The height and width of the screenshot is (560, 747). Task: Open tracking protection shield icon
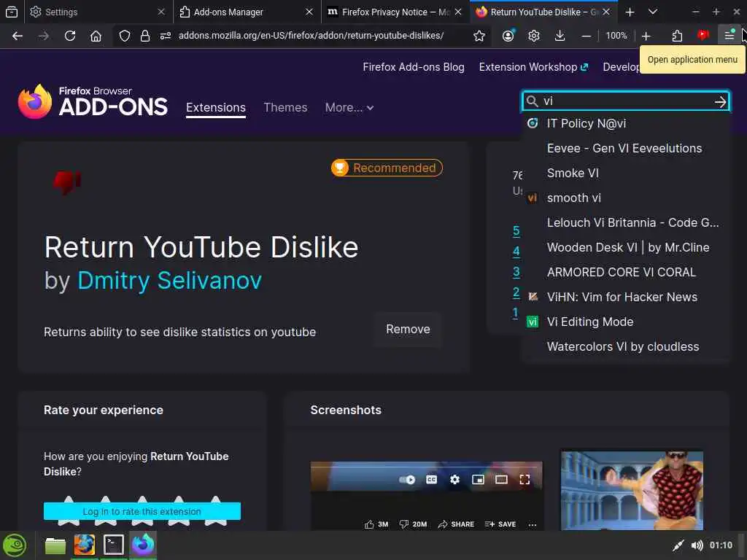(124, 36)
